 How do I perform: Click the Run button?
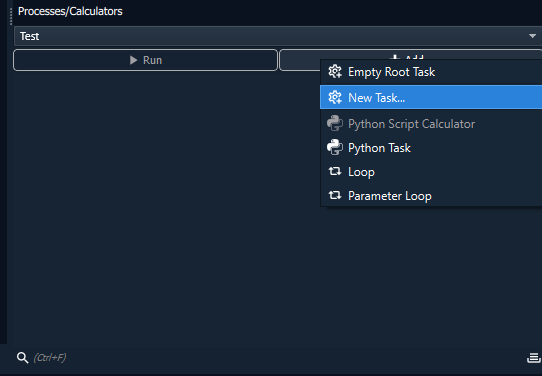(145, 60)
